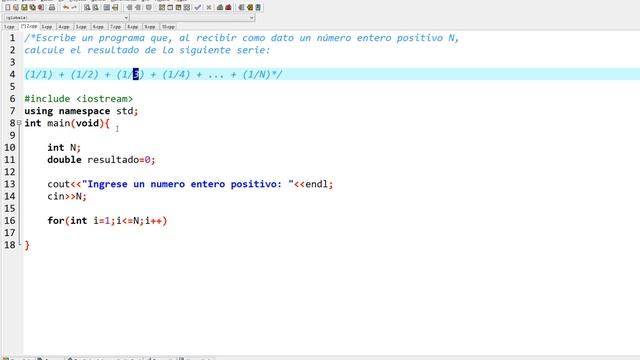640x360 pixels.
Task: Open the (globals) scope dropdown
Action: tap(66, 18)
